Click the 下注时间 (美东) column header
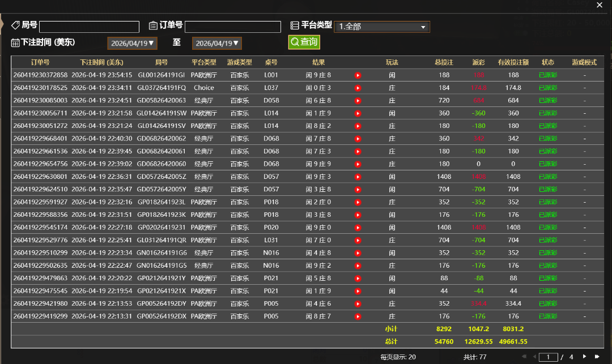The height and width of the screenshot is (364, 612). pyautogui.click(x=101, y=62)
